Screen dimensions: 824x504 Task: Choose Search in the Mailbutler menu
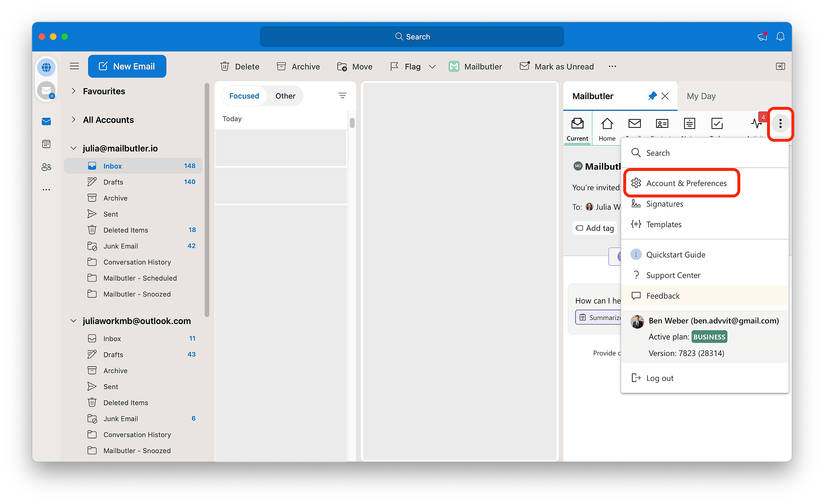705,153
